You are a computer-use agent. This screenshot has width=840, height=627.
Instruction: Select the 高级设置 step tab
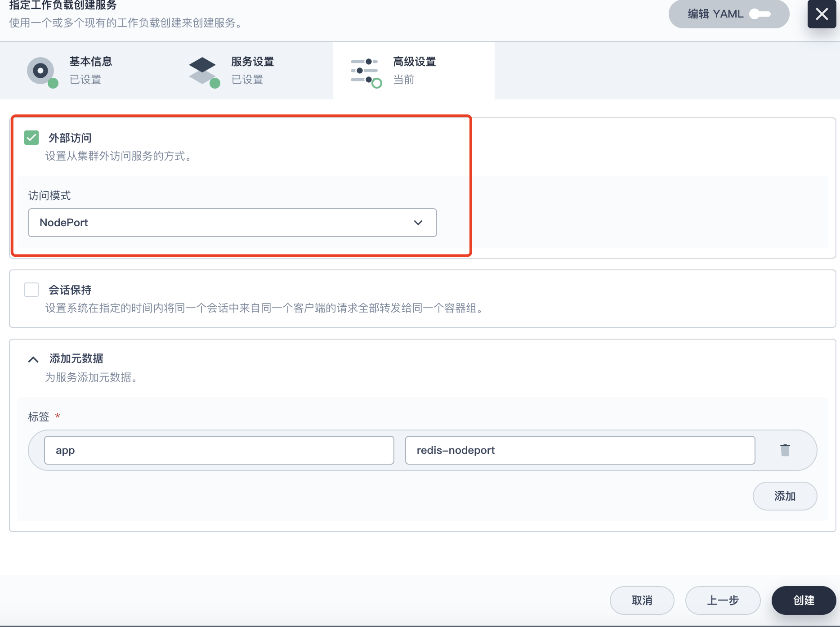point(414,71)
